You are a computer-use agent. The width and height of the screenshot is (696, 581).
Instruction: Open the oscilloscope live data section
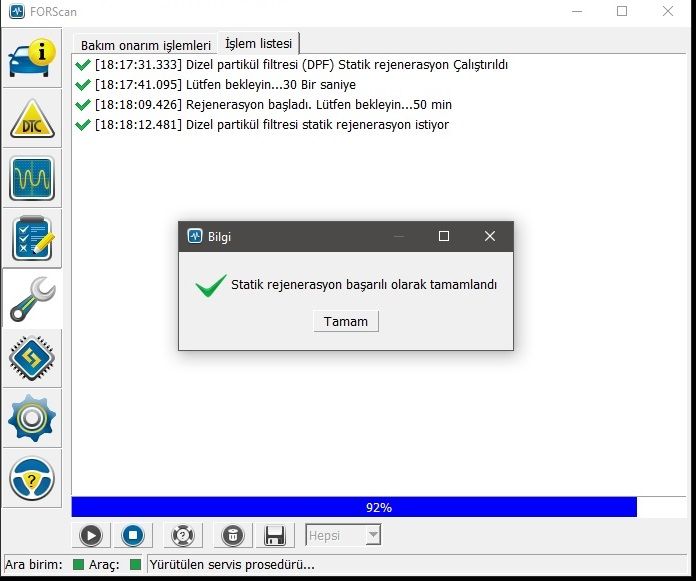click(32, 178)
